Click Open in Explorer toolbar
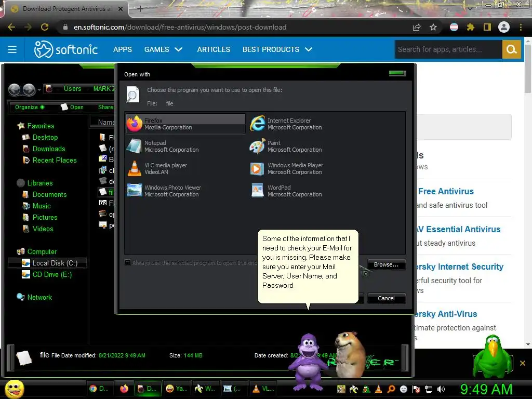The image size is (532, 399). coord(72,107)
